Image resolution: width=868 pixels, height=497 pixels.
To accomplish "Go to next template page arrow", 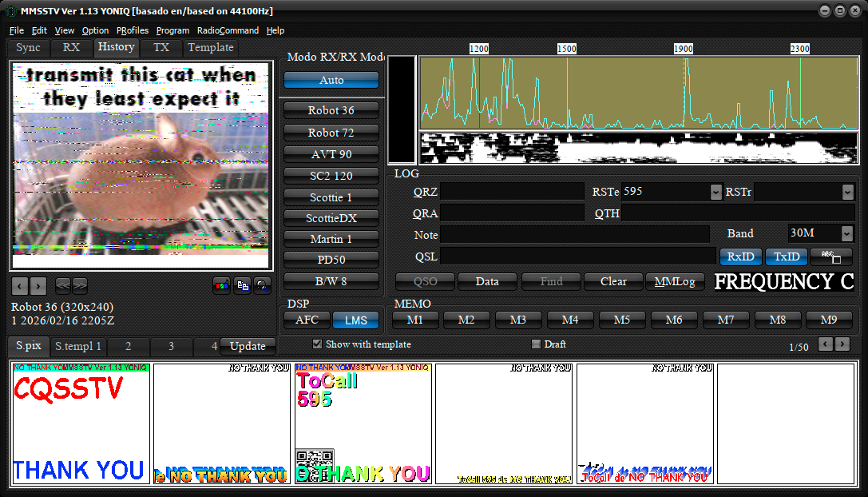I will pyautogui.click(x=842, y=344).
